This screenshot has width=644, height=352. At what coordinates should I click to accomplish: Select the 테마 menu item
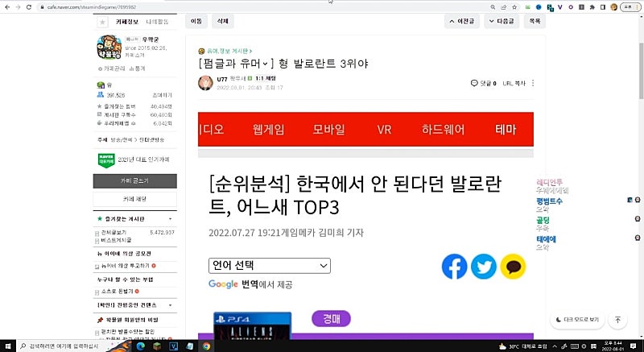[506, 130]
